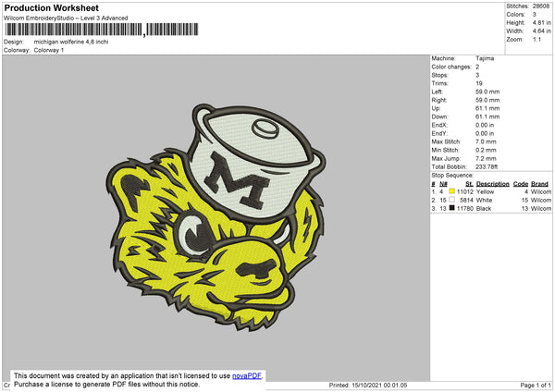Click the 'Colorway 1' value
The image size is (555, 392).
49,50
